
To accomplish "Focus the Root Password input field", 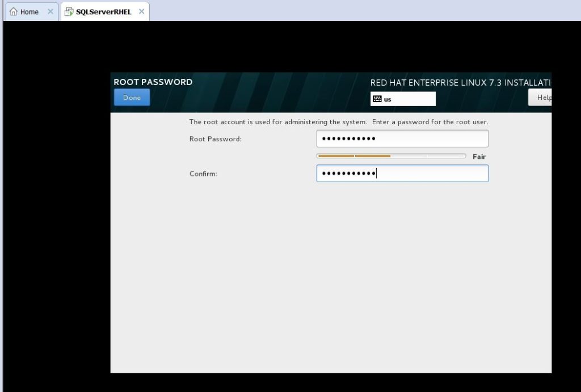I will tap(402, 139).
